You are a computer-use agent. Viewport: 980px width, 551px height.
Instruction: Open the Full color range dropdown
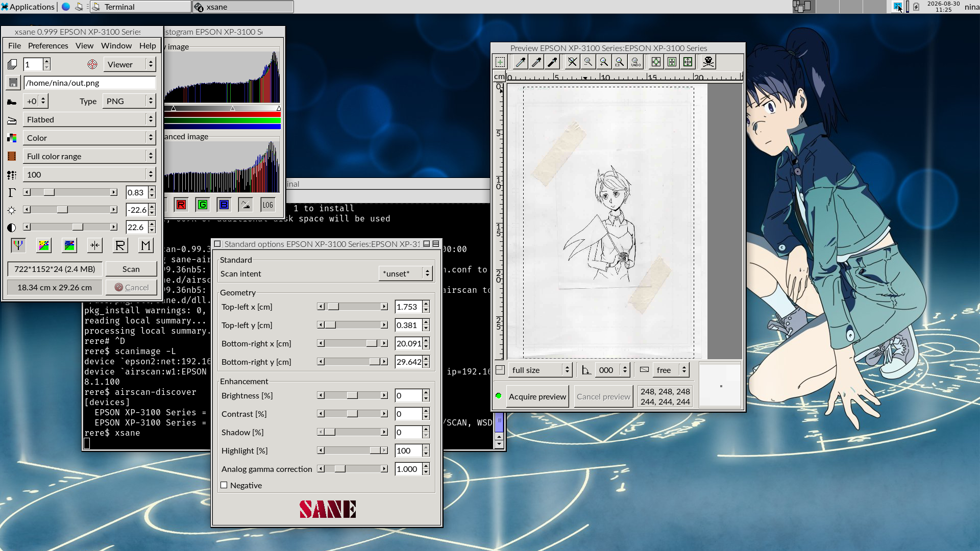[x=89, y=156]
